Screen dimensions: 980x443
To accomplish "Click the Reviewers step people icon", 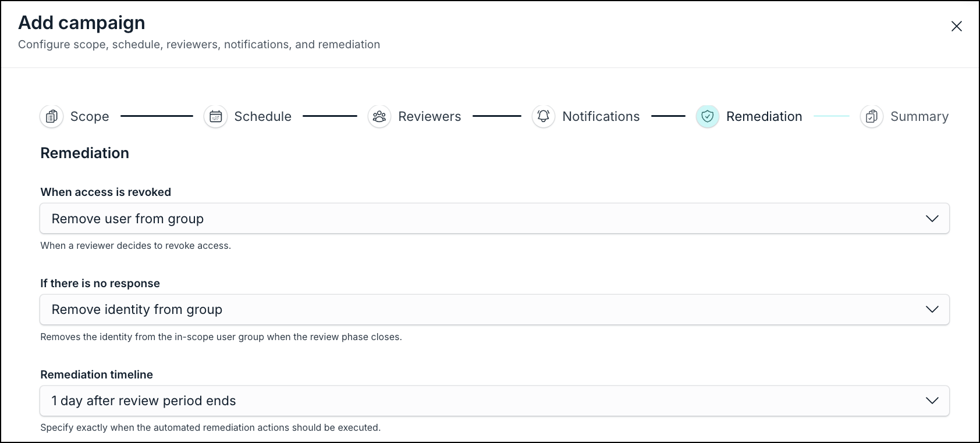I will [379, 116].
